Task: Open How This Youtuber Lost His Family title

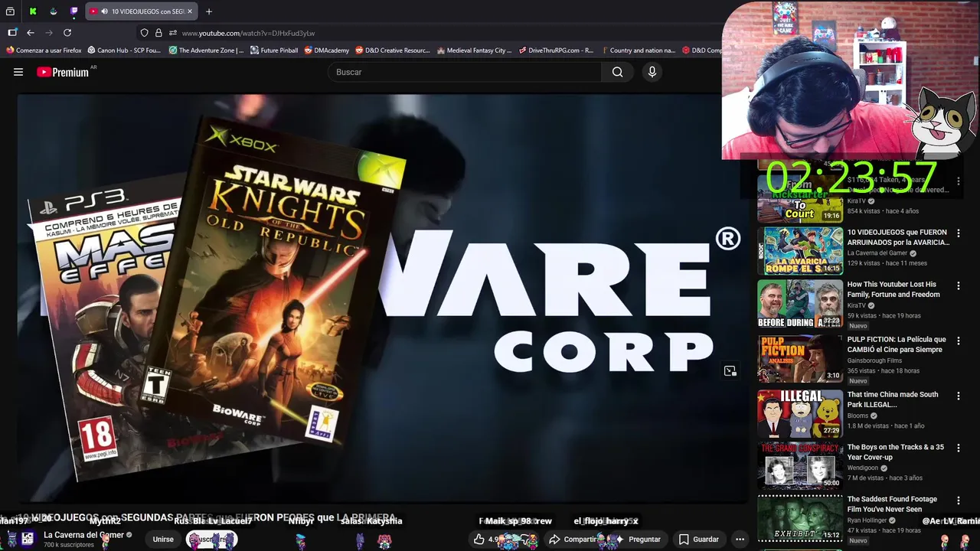Action: point(893,289)
